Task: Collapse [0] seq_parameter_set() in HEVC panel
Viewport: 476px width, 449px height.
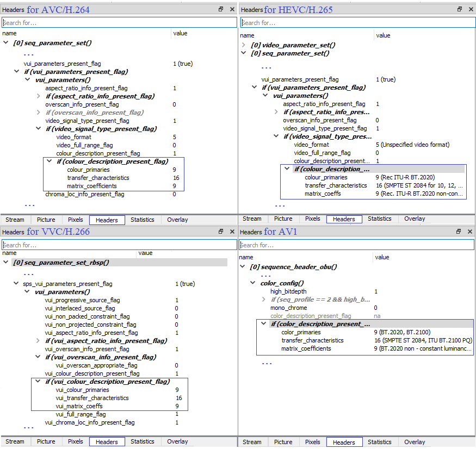Action: tap(244, 53)
